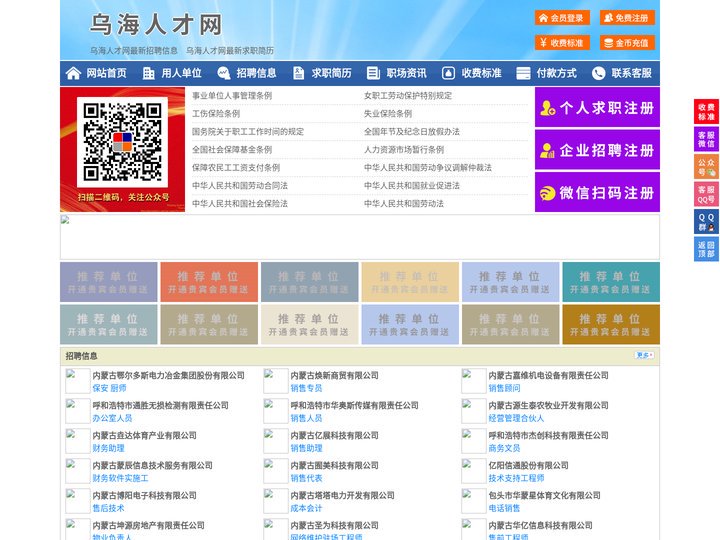Click the card icon beside 付款方式
The height and width of the screenshot is (540, 720).
tap(523, 73)
